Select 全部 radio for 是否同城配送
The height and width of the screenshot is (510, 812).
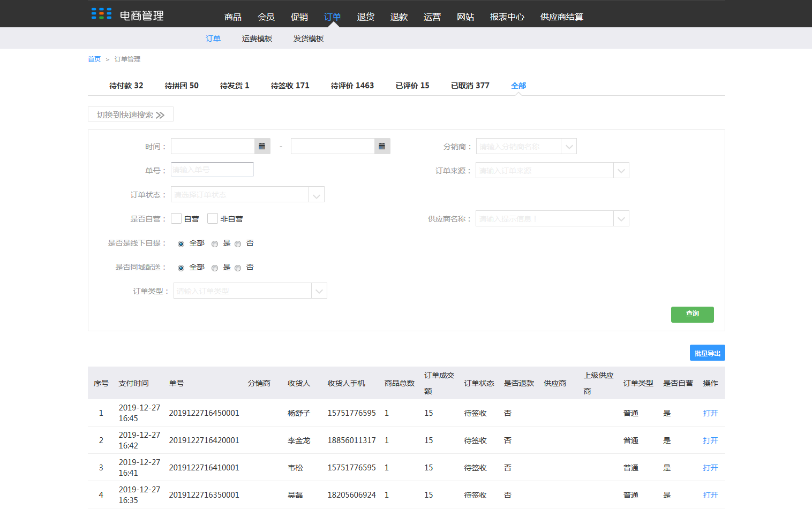181,268
